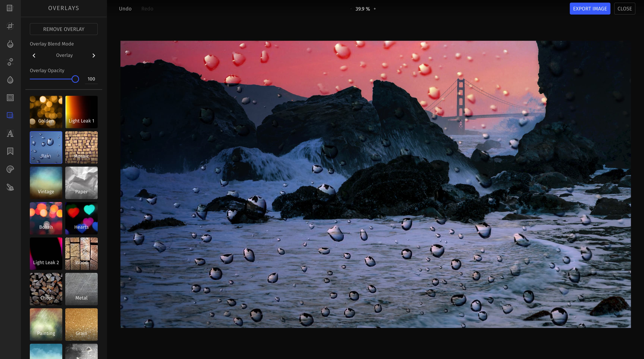
Task: Apply the Light Leak 1 overlay
Action: [x=81, y=112]
